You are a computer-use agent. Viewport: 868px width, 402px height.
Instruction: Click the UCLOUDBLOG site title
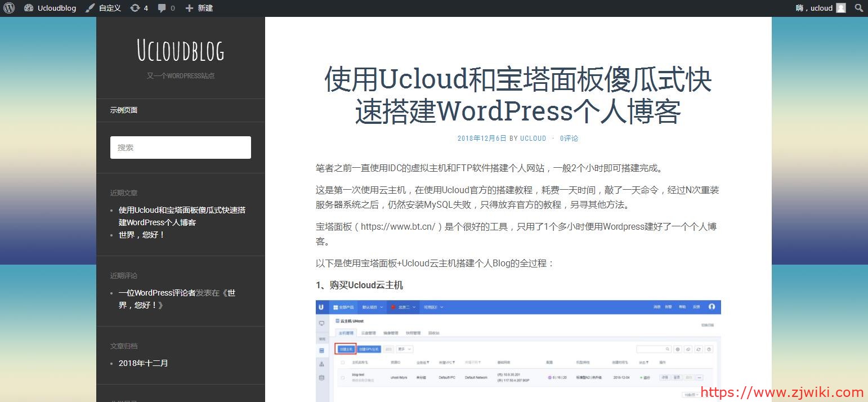(x=181, y=51)
